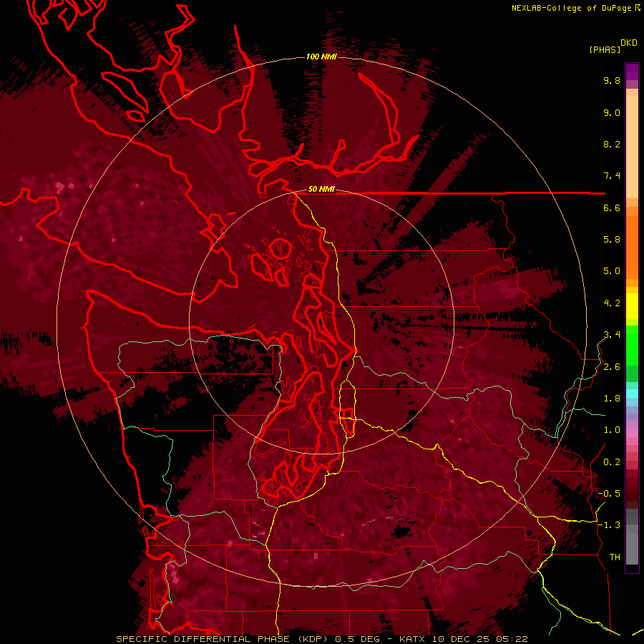Click the 0.2 value on the color scale
This screenshot has height=644, width=644.
click(x=612, y=462)
